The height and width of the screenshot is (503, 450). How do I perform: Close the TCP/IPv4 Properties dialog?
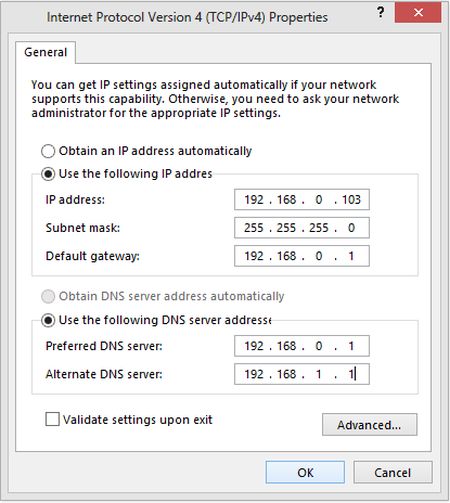point(418,13)
